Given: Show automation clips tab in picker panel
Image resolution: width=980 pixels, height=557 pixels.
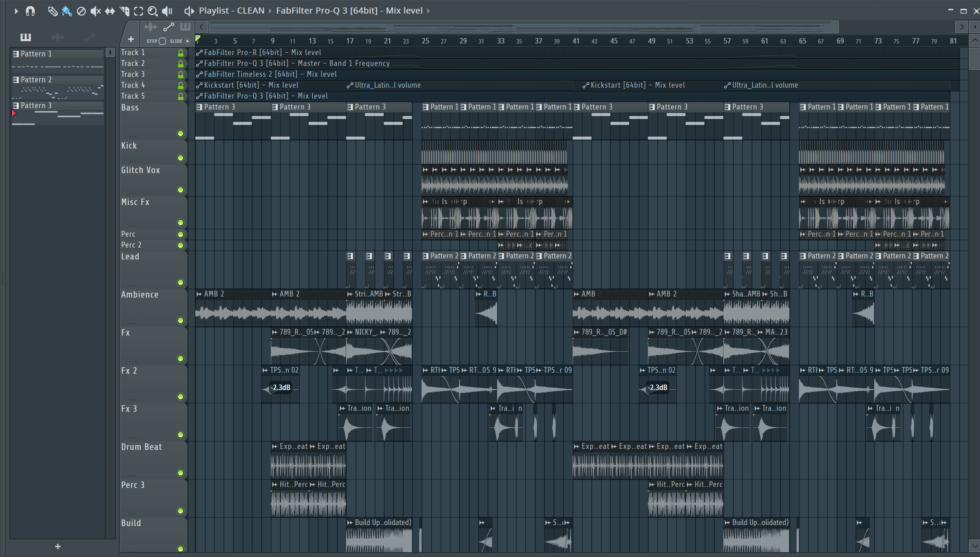Looking at the screenshot, I should (x=89, y=37).
